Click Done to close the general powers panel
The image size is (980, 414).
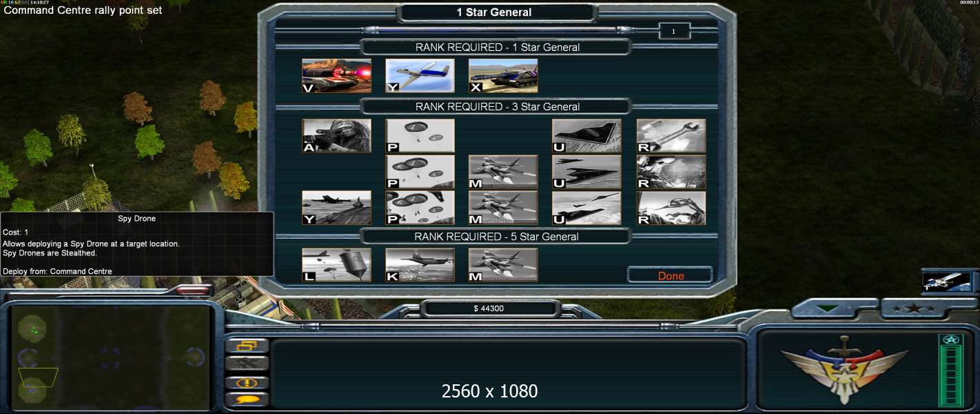click(x=671, y=275)
